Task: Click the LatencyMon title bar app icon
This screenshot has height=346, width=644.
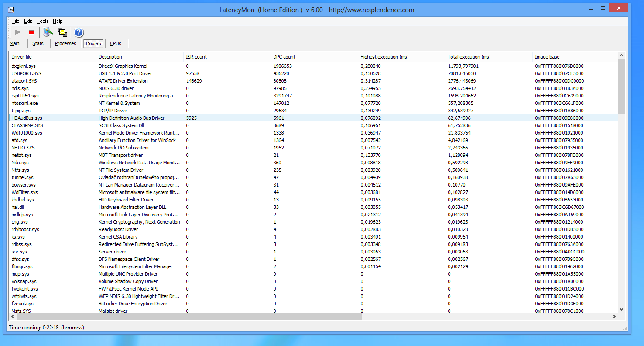Action: point(11,9)
